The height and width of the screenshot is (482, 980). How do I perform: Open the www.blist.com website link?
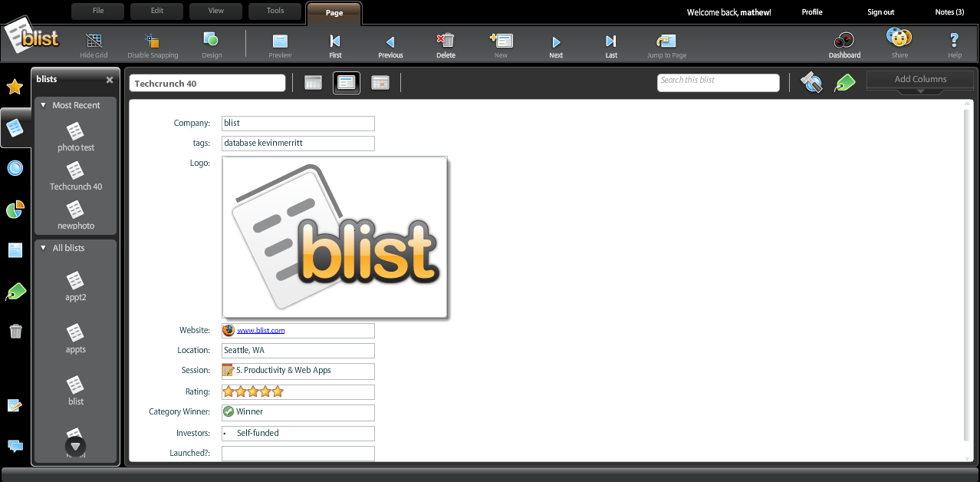point(261,331)
